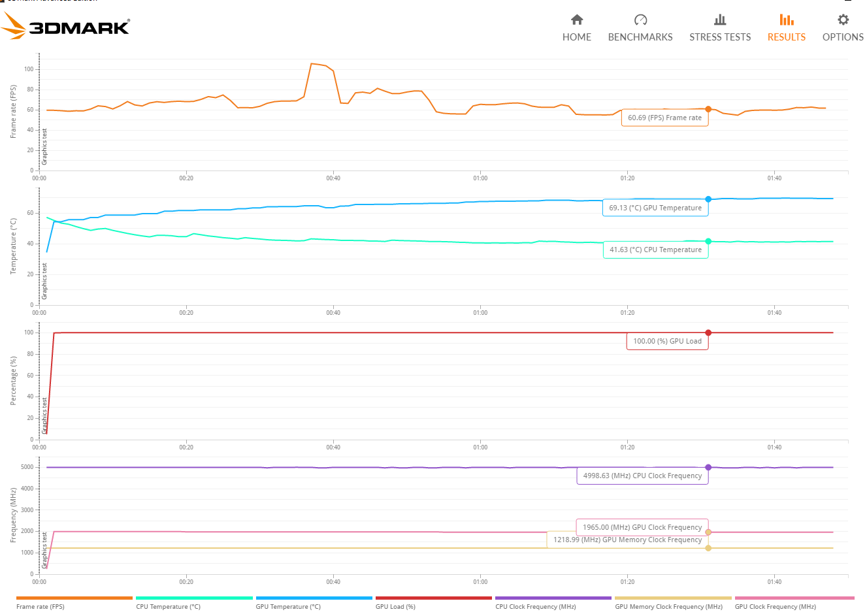867x616 pixels.
Task: Click the Home house icon
Action: pyautogui.click(x=577, y=20)
